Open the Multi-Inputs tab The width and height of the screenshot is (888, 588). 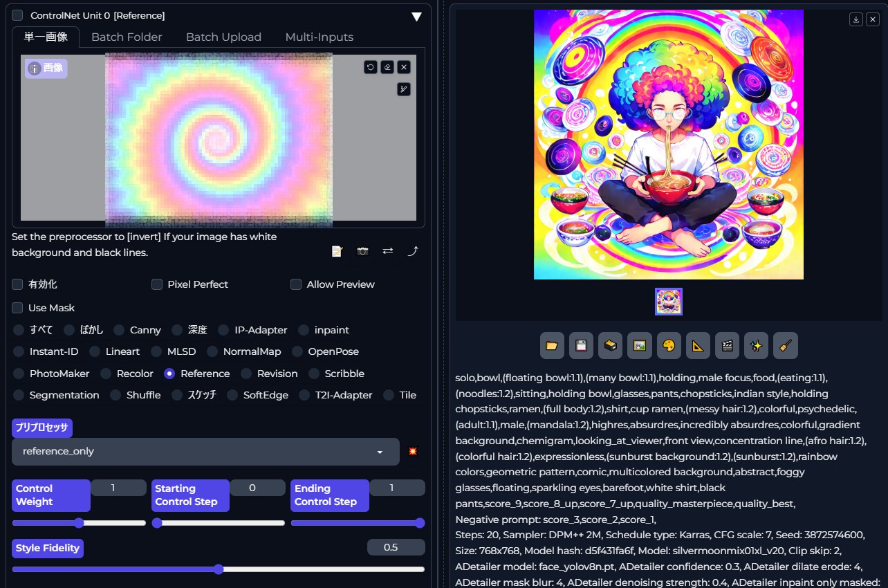point(319,37)
